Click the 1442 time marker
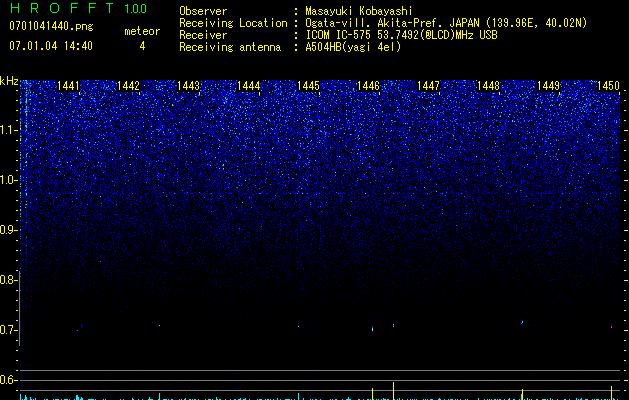This screenshot has width=629, height=400. click(128, 86)
